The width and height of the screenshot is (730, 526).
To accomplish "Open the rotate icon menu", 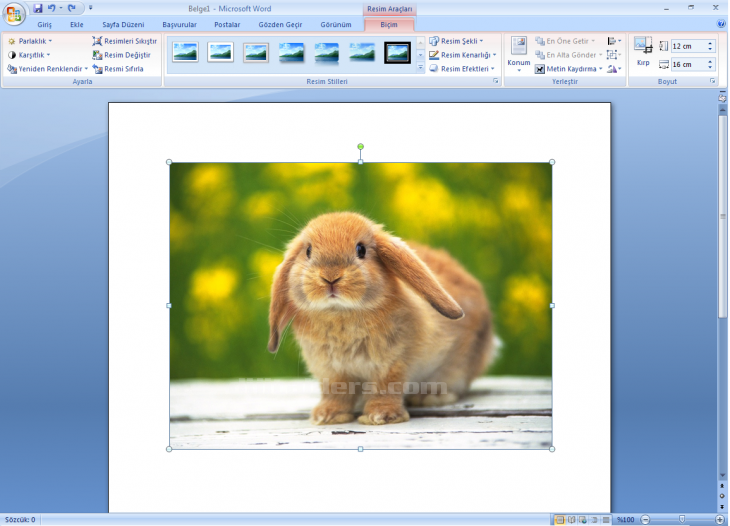I will point(614,69).
